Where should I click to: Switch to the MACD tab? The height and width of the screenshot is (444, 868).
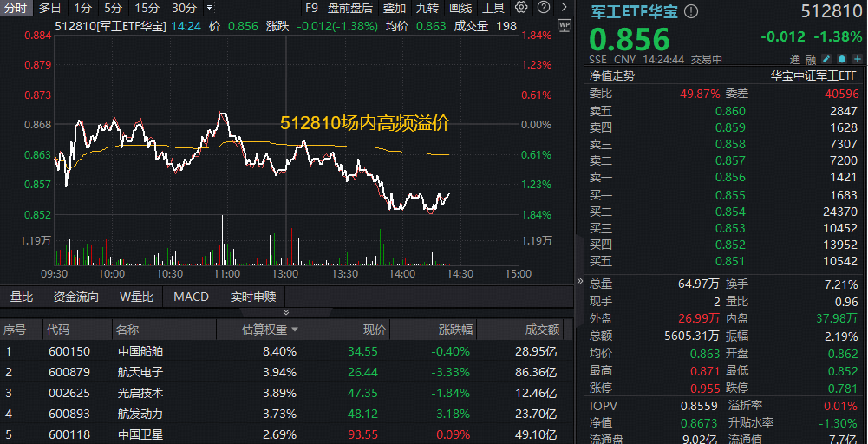191,297
